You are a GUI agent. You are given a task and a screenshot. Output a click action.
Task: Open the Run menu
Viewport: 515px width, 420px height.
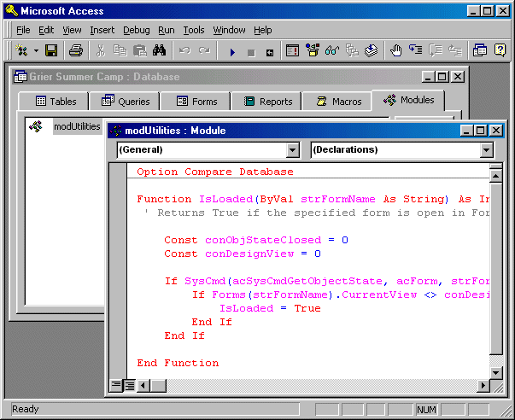(167, 30)
